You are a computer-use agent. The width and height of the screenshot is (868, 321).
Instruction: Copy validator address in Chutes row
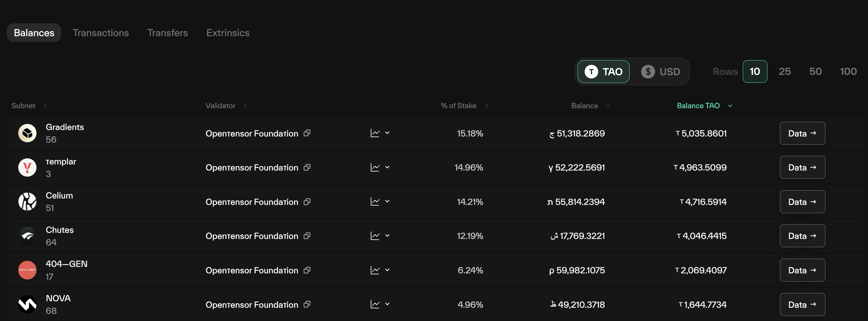tap(307, 236)
